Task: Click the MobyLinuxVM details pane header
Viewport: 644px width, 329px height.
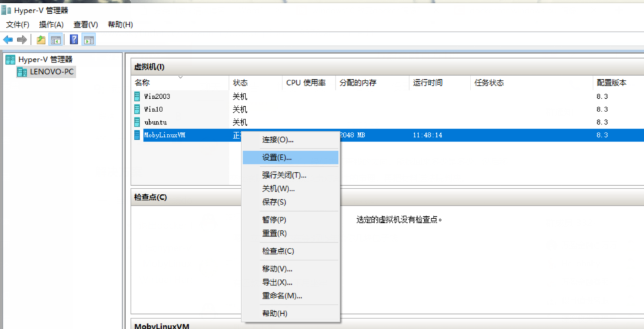Action: click(162, 326)
